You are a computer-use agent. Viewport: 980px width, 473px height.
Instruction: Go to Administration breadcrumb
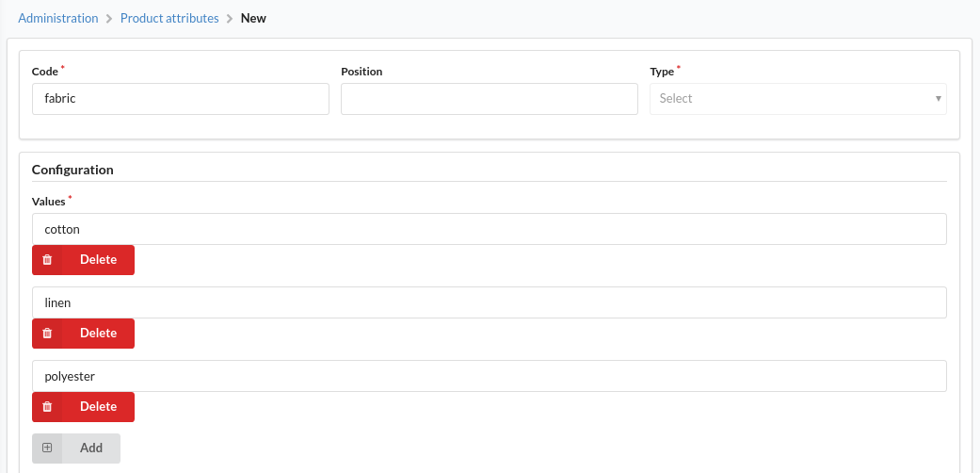58,18
